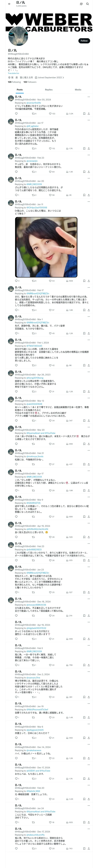Share the Feb 23 reply to @minlairjin

click(x=89, y=172)
